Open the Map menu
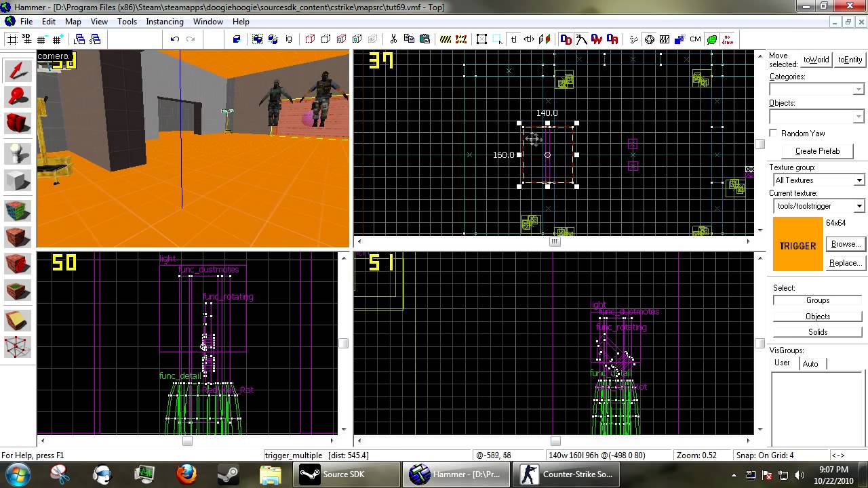Viewport: 868px width, 488px height. point(73,22)
